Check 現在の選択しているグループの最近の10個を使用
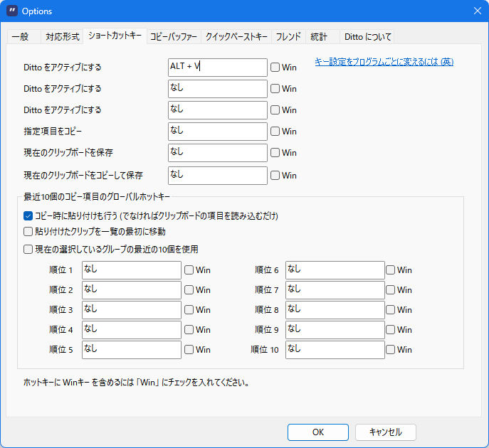 click(x=28, y=249)
